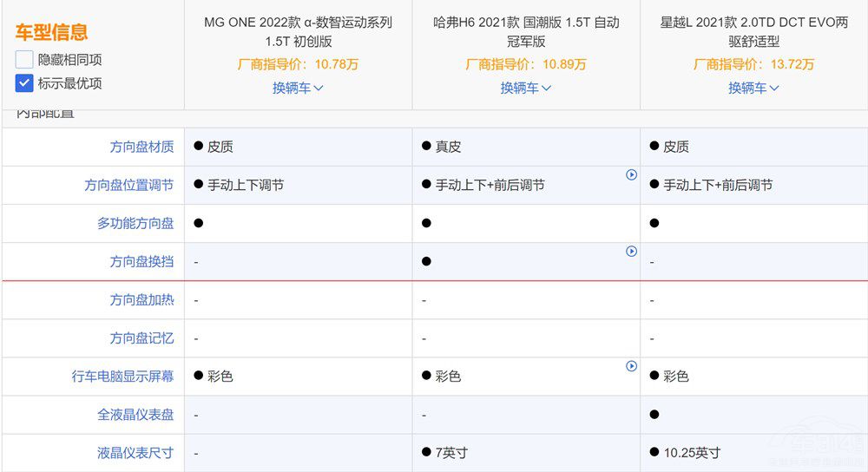Click the 全液晶仪表盘 row label
This screenshot has width=868, height=472.
[x=135, y=415]
